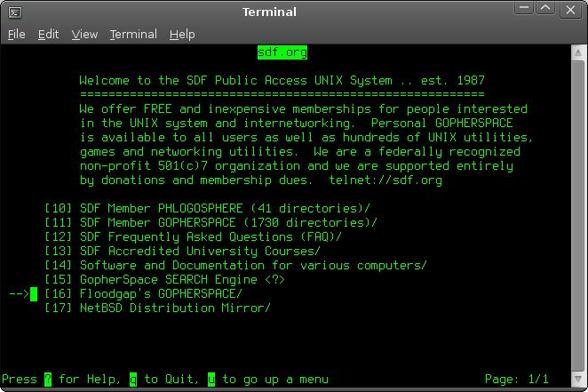Open the Help menu
The height and width of the screenshot is (392, 588).
pyautogui.click(x=182, y=35)
